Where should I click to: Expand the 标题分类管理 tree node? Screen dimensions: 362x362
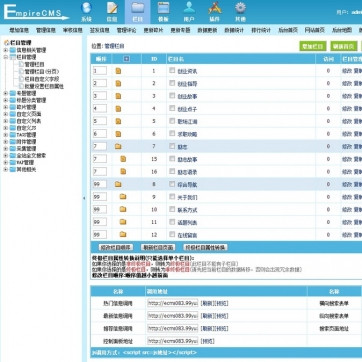(x=5, y=100)
